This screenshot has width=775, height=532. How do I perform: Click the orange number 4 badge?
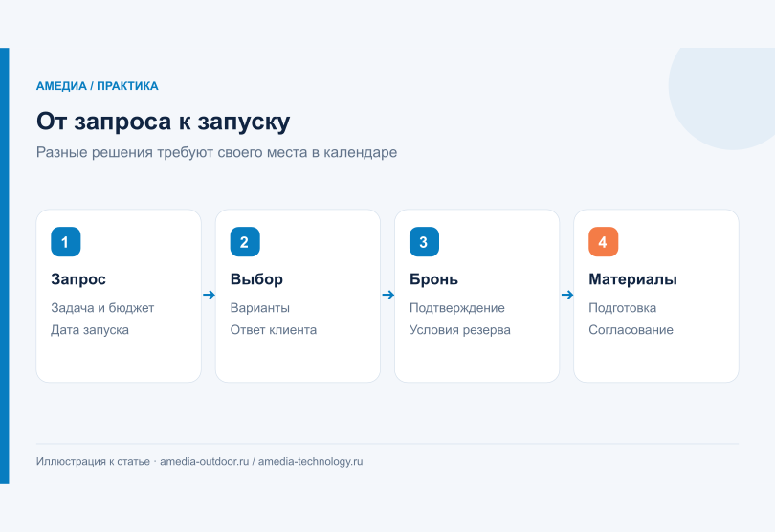pos(604,242)
